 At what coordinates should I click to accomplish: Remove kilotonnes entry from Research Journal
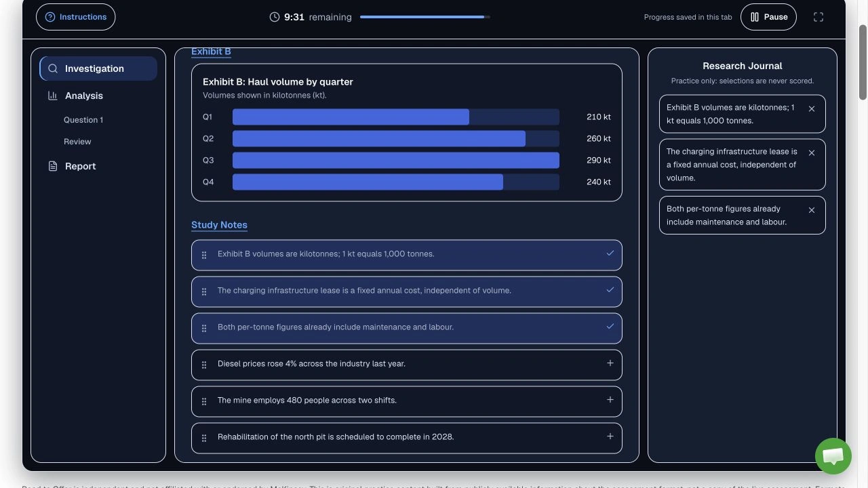point(812,108)
